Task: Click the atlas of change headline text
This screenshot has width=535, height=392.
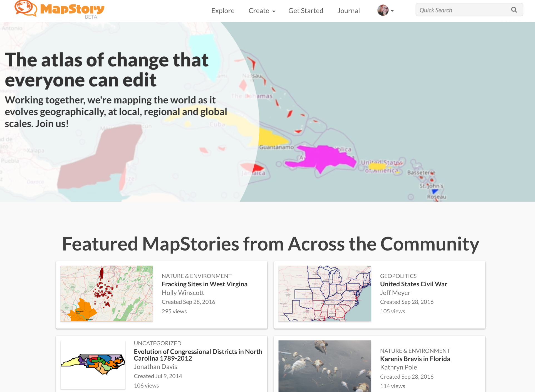Action: pyautogui.click(x=107, y=70)
